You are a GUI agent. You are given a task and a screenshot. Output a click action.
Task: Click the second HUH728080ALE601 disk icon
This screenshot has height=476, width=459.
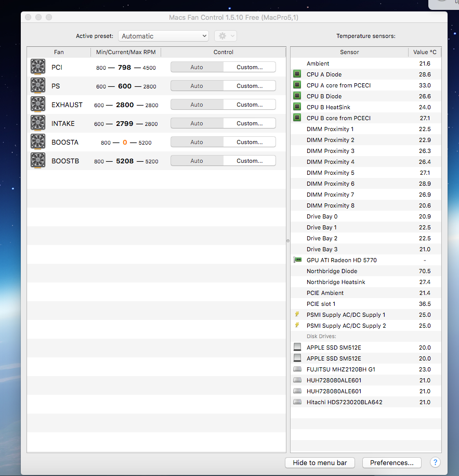point(297,391)
